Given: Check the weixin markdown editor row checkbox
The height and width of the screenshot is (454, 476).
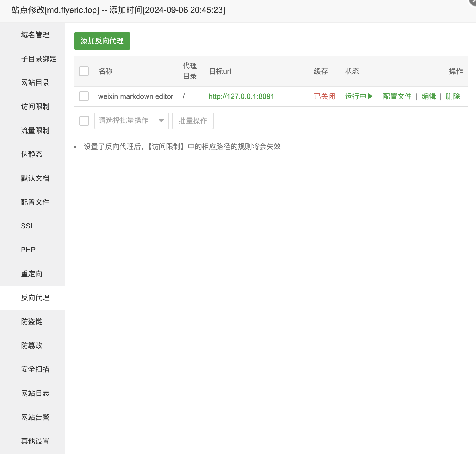Looking at the screenshot, I should (x=84, y=96).
